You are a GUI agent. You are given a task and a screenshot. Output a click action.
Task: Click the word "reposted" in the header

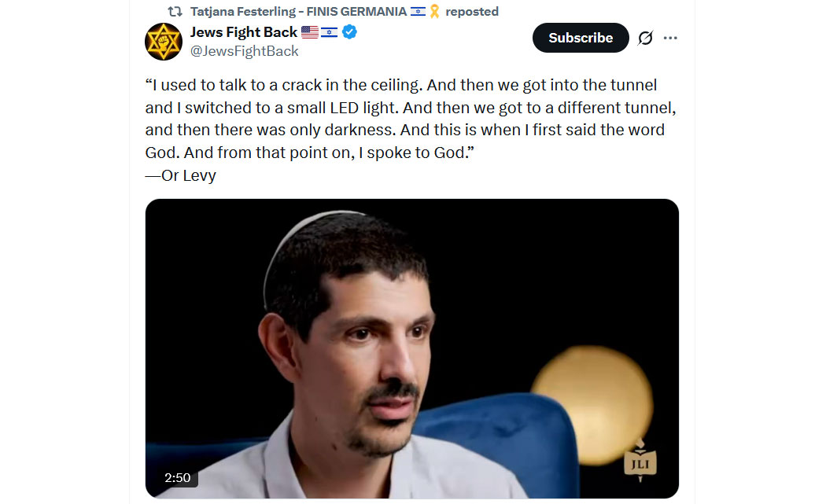coord(472,12)
